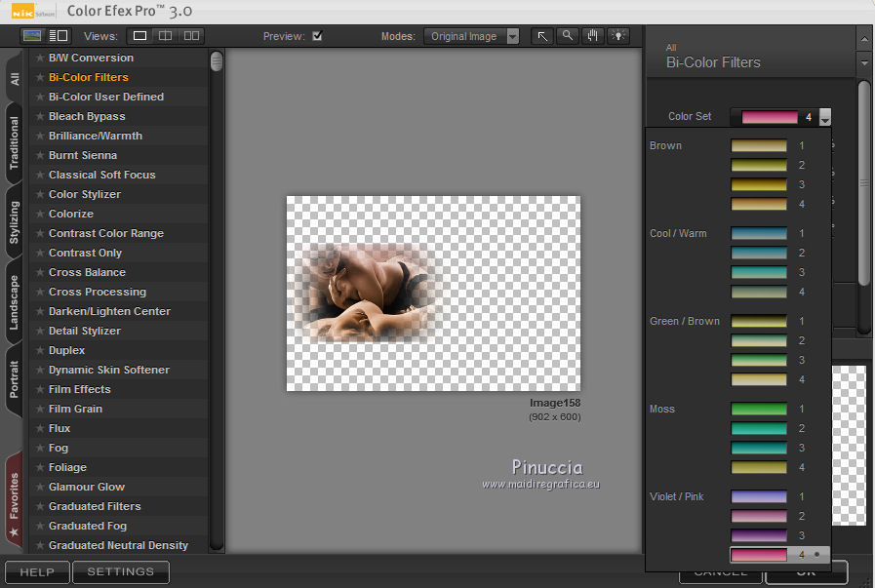
Task: Mark Bi-Color Filters star as favorite
Action: (x=40, y=77)
